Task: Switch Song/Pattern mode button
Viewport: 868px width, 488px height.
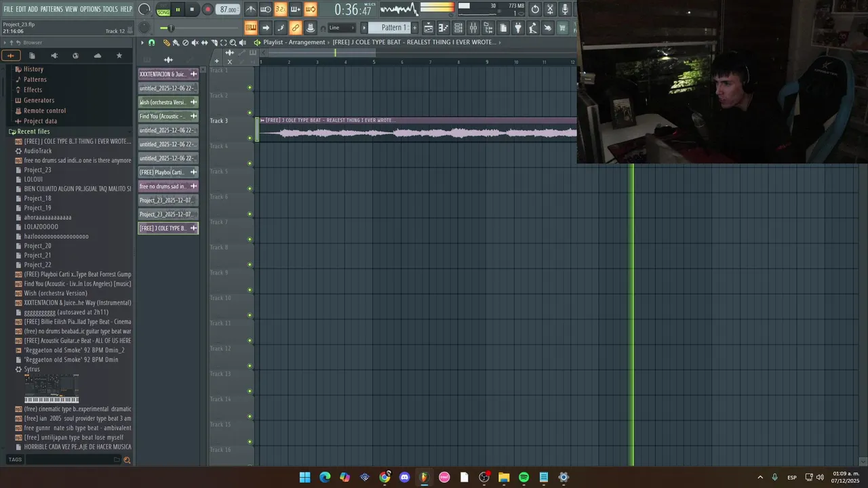Action: 163,9
